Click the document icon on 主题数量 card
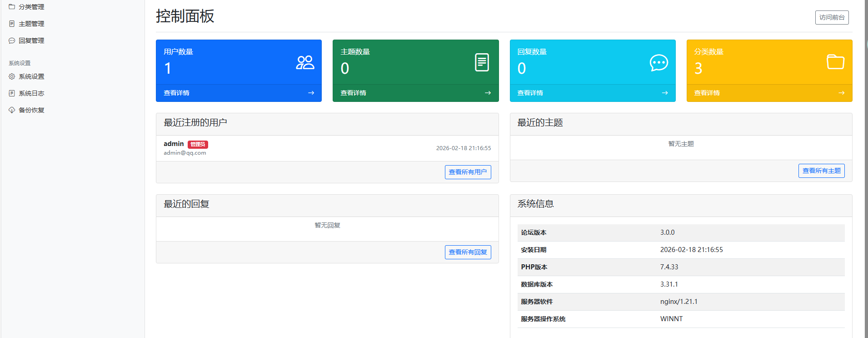Viewport: 868px width, 338px height. coord(482,62)
